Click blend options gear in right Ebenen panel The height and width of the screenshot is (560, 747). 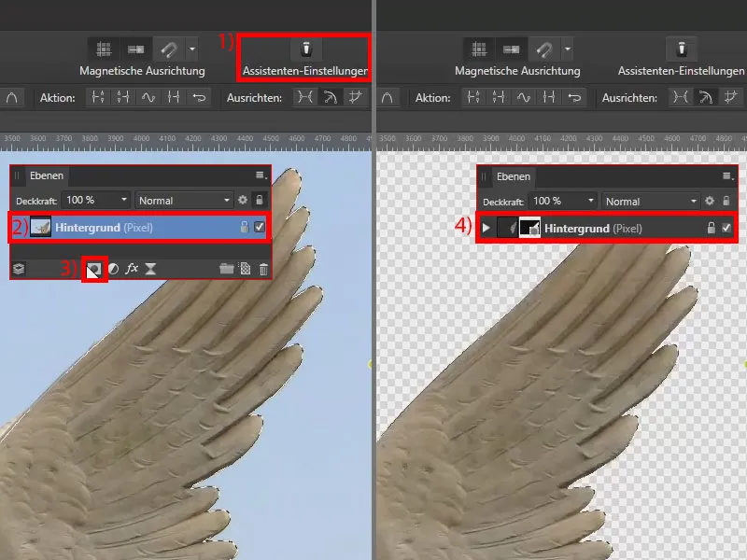[x=710, y=201]
